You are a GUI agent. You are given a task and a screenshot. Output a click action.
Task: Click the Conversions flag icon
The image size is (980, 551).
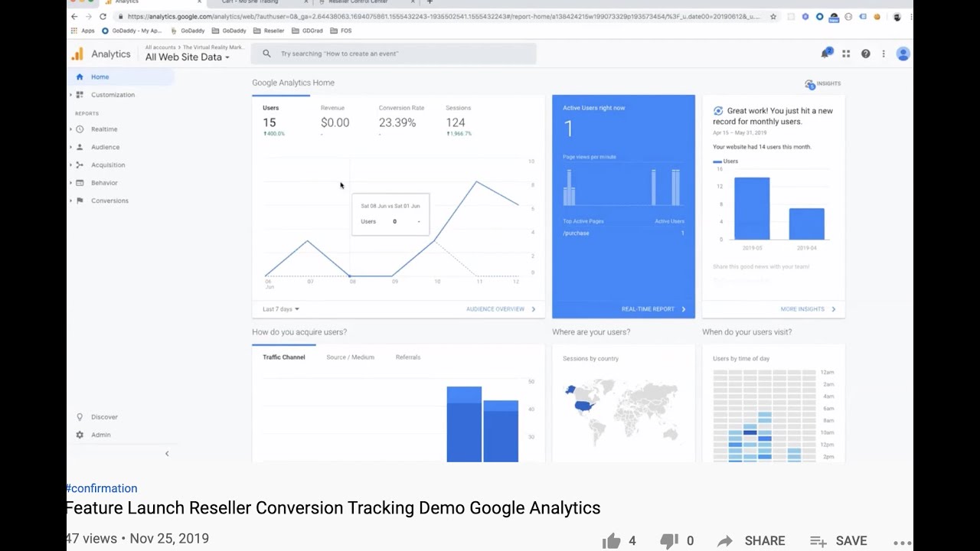pos(80,201)
